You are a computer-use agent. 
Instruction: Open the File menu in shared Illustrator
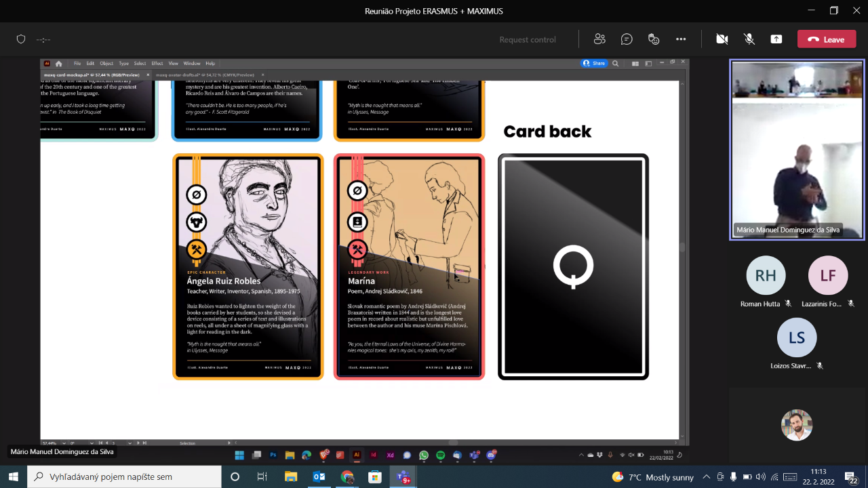click(77, 63)
